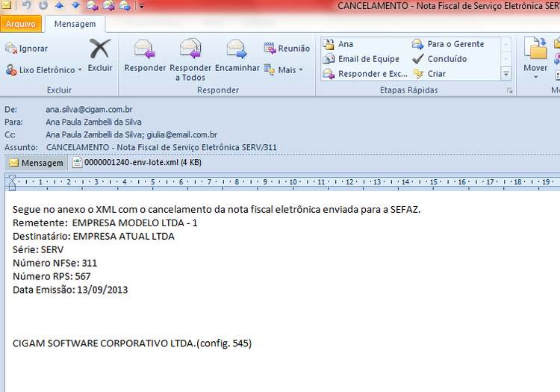The image size is (560, 392).
Task: Reply using the Responder button
Action: click(145, 56)
